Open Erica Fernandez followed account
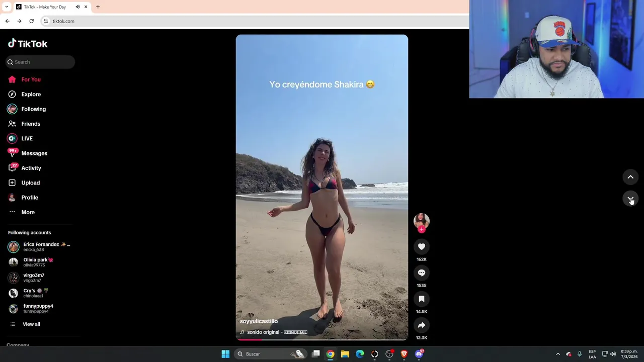 coord(40,246)
